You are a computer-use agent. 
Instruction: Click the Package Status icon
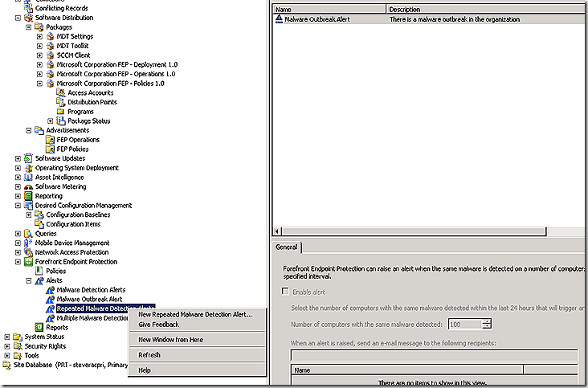click(60, 120)
